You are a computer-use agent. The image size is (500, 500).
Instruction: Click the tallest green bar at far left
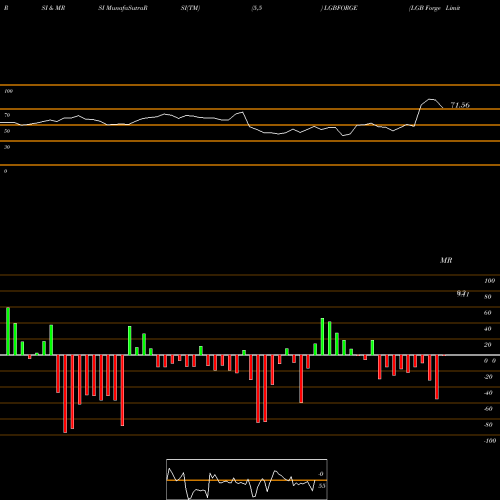(x=8, y=331)
